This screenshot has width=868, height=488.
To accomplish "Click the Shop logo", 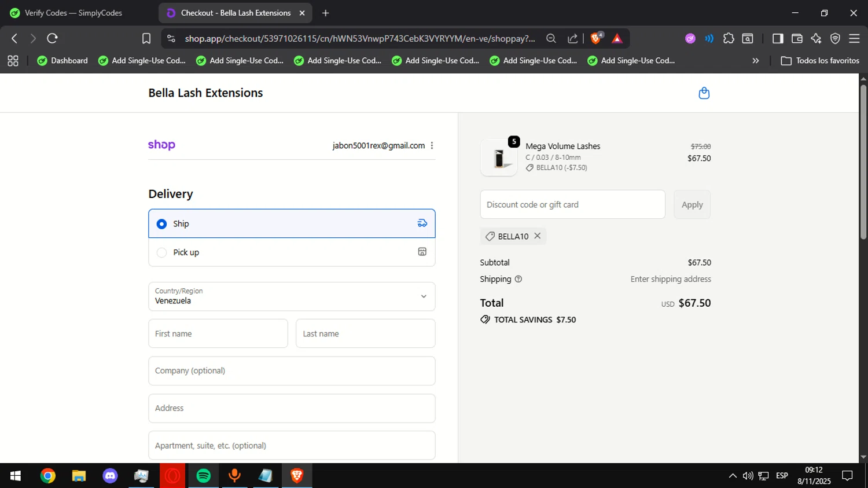I will 161,145.
